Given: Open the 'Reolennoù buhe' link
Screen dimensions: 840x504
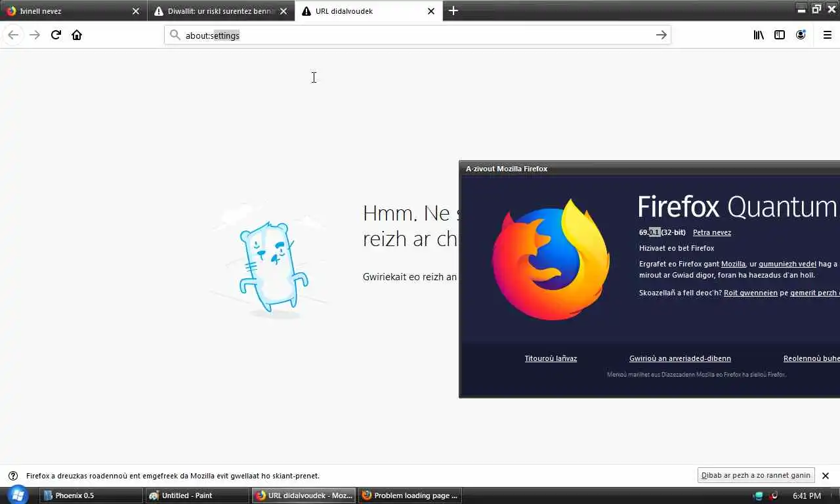Looking at the screenshot, I should click(811, 358).
